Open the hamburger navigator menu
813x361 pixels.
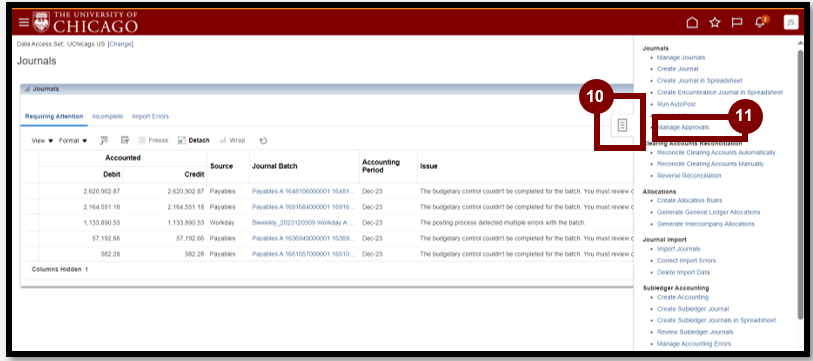point(24,22)
